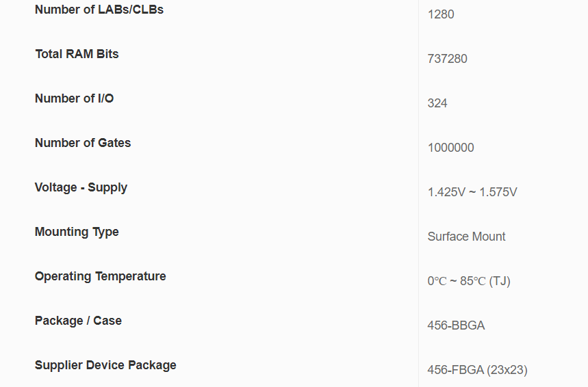Click the 1.575V maximum voltage text

pos(498,192)
